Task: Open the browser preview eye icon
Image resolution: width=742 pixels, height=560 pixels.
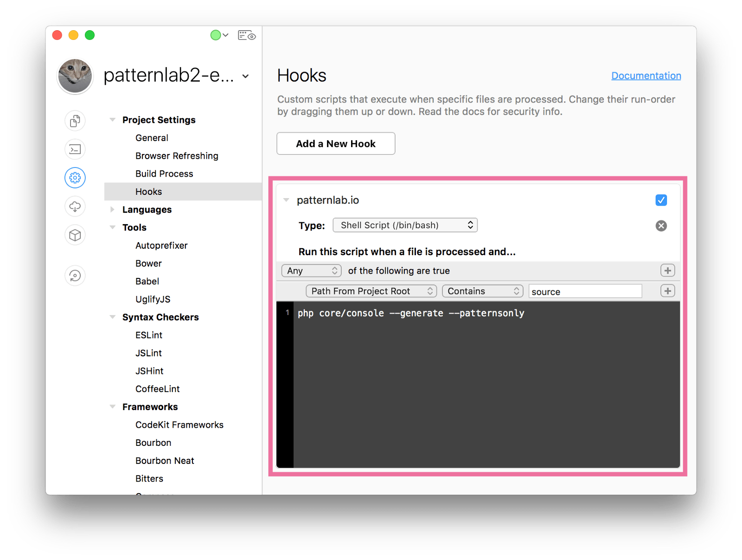Action: [x=246, y=35]
